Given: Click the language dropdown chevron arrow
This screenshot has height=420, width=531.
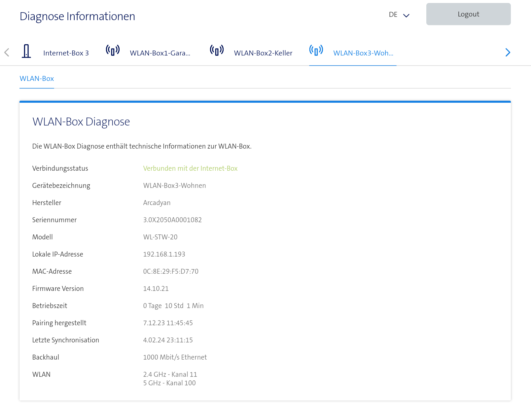Looking at the screenshot, I should (407, 15).
